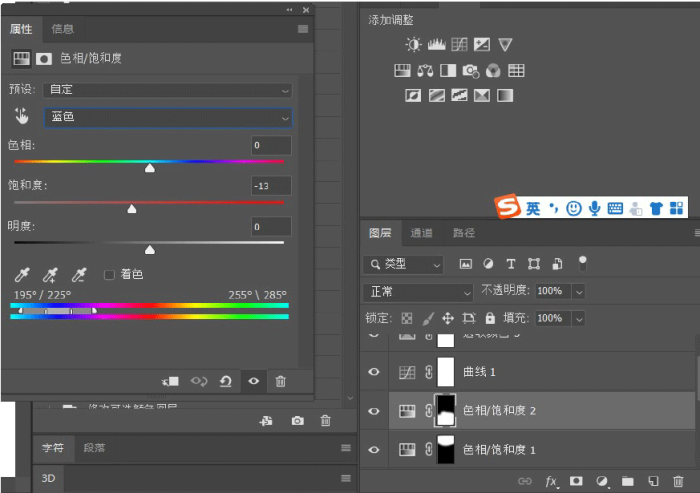
Task: Hide the 曲线 1 layer
Action: (374, 372)
